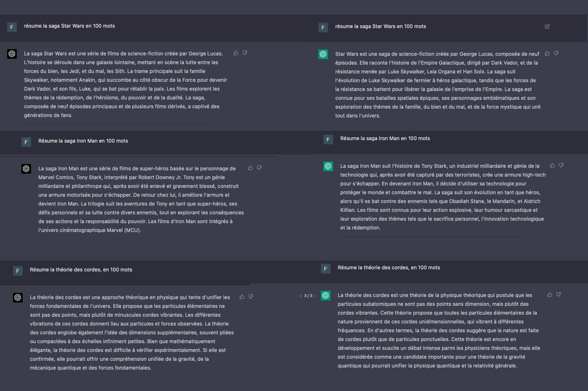Click black ChatGPT logo beside the Star Wars reply

12,54
